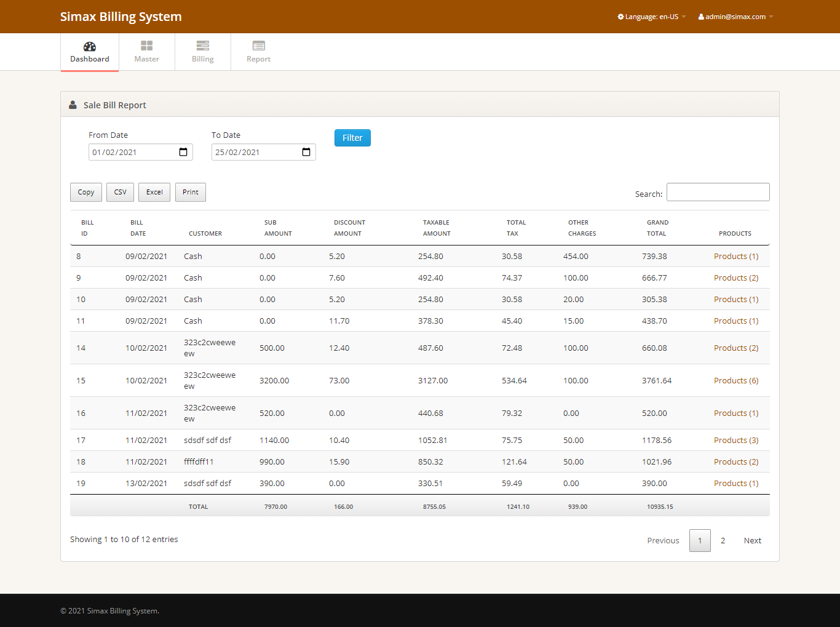Open the Master menu label
This screenshot has width=840, height=627.
tap(146, 59)
